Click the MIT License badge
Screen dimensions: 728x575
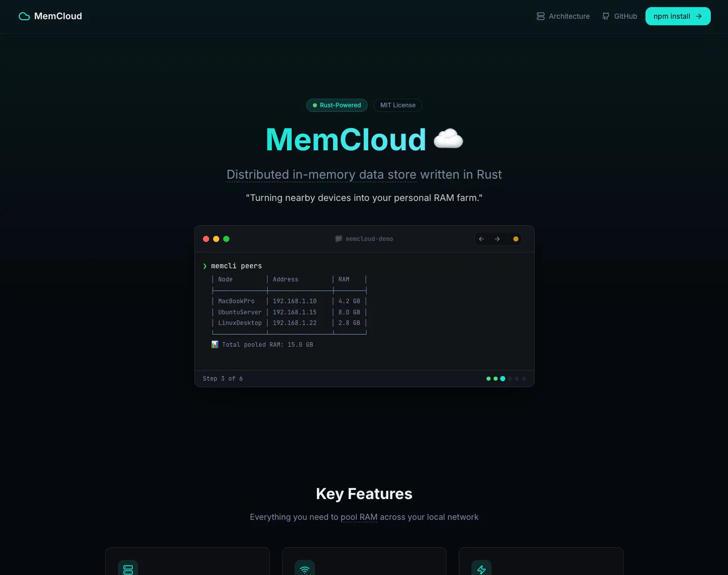pos(398,105)
